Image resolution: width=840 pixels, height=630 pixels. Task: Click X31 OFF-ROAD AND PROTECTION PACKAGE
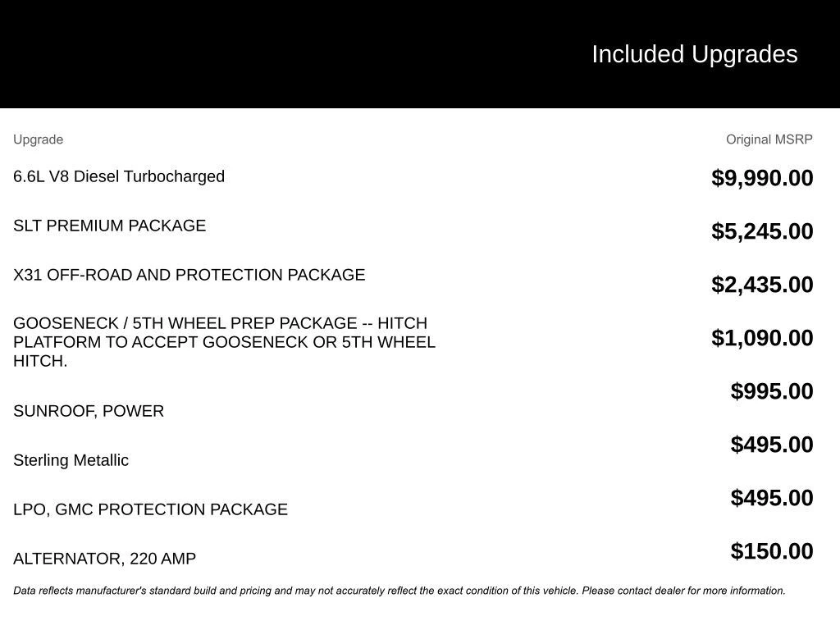click(189, 275)
